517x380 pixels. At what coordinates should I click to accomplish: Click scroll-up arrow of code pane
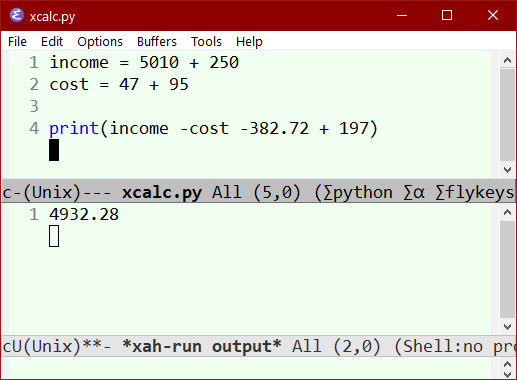(x=507, y=60)
